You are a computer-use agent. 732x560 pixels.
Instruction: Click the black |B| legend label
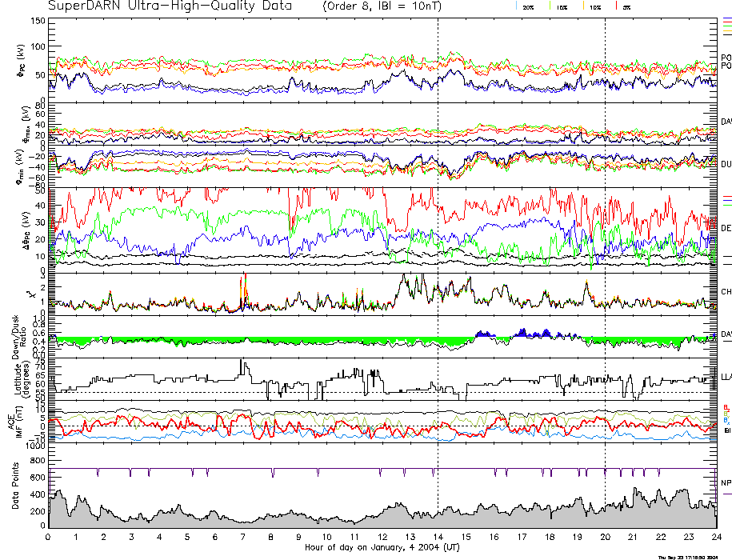click(727, 430)
